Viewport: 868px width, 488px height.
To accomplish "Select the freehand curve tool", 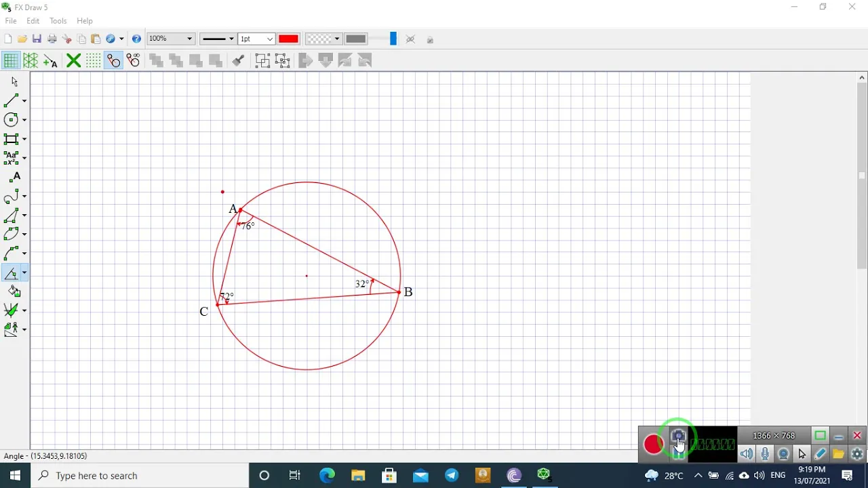I will (12, 197).
